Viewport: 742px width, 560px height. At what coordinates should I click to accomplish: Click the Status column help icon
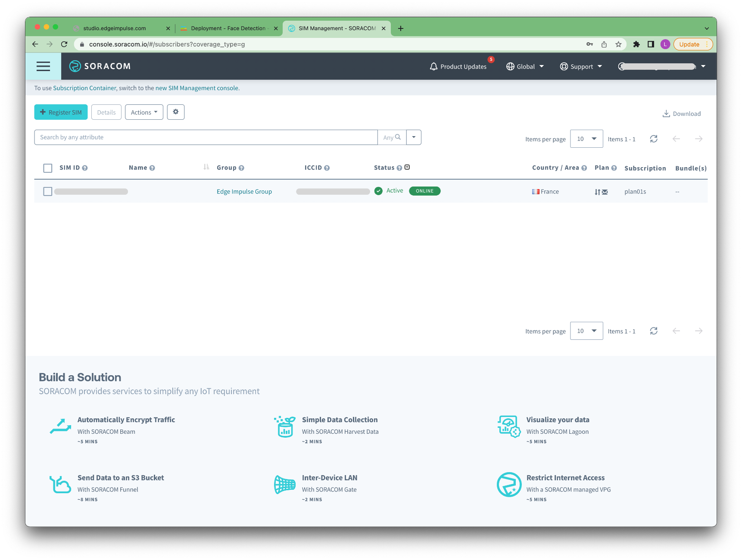tap(399, 168)
